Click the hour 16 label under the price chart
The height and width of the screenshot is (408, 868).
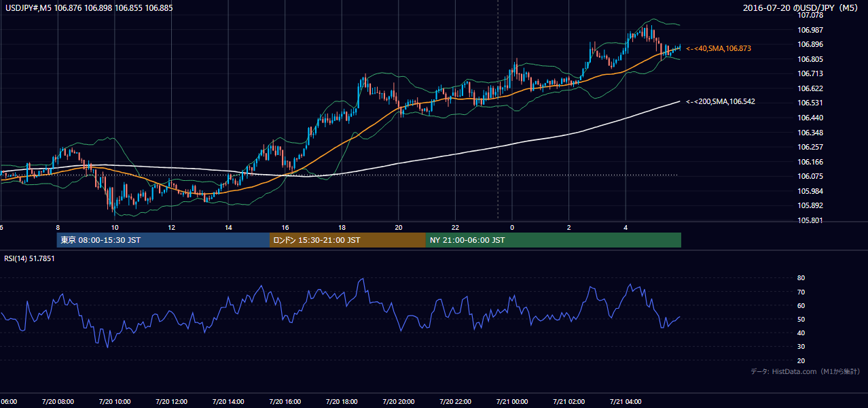pyautogui.click(x=285, y=227)
